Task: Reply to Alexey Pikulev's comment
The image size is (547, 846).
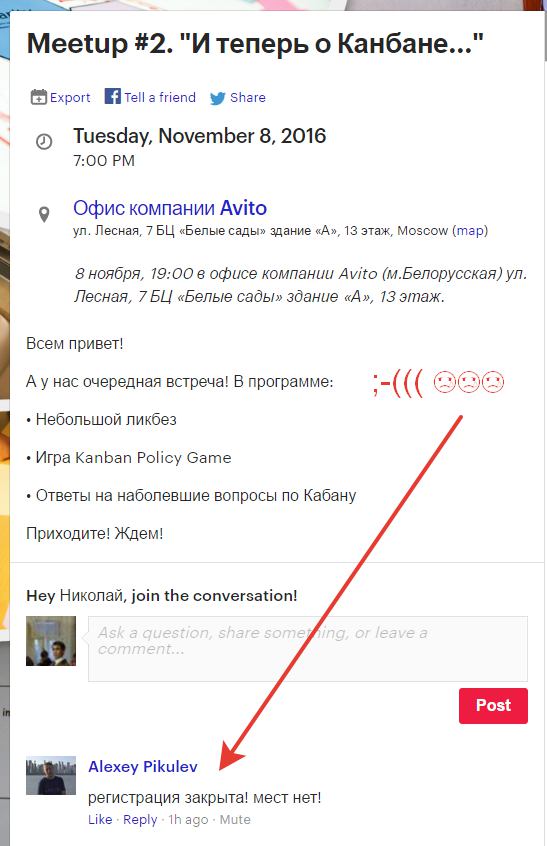Action: click(x=140, y=820)
